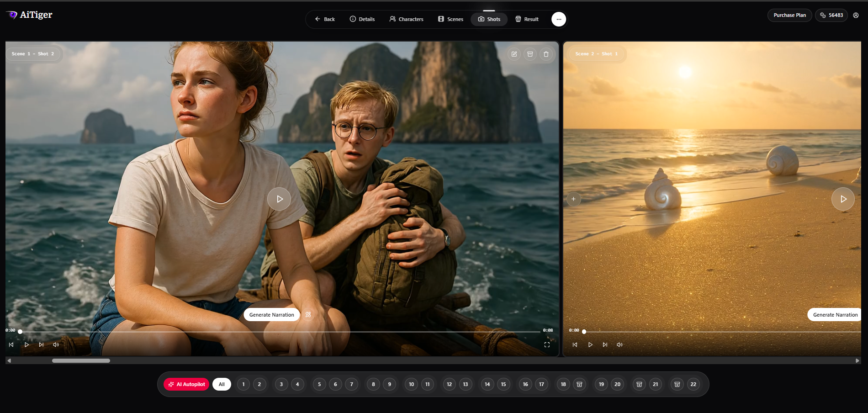
Task: Click the Purchase Plan button
Action: click(789, 15)
